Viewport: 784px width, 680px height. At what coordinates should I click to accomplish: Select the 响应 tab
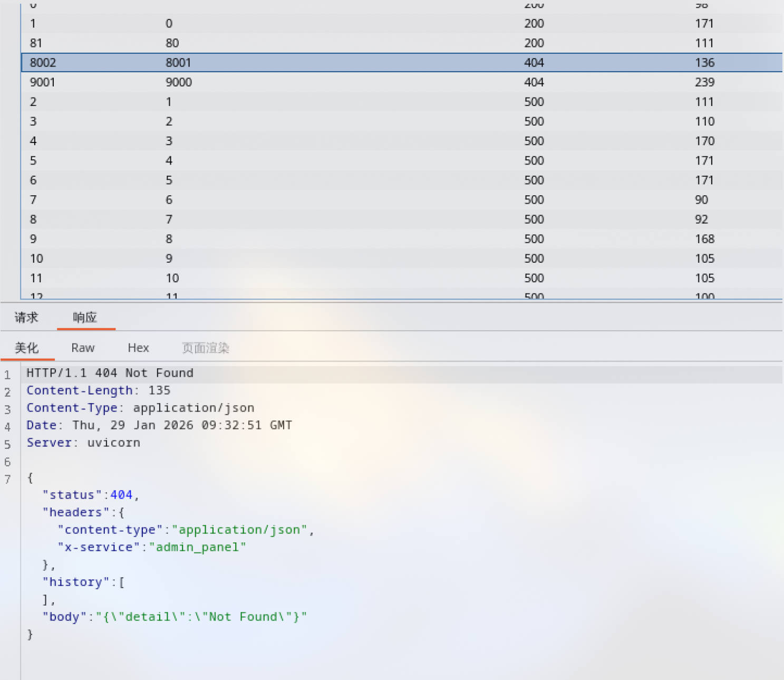pyautogui.click(x=85, y=318)
